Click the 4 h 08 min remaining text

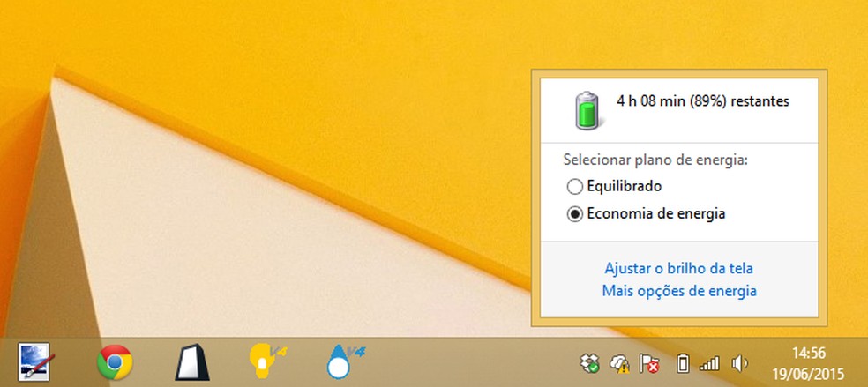(x=702, y=101)
